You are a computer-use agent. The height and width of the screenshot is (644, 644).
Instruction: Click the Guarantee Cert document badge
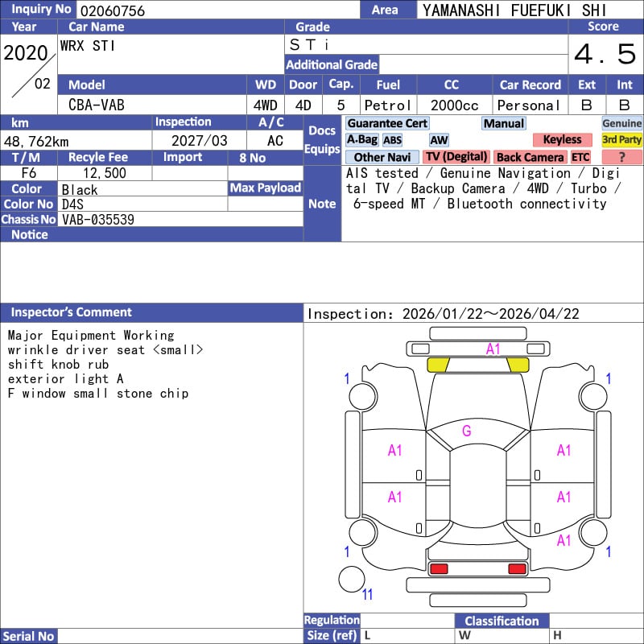pos(387,123)
